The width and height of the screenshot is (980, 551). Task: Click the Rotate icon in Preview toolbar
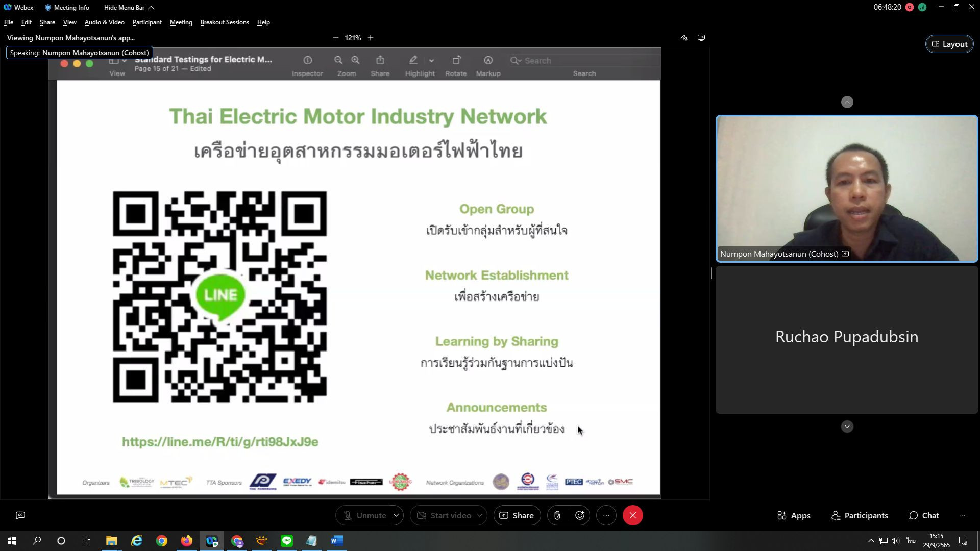point(456,60)
